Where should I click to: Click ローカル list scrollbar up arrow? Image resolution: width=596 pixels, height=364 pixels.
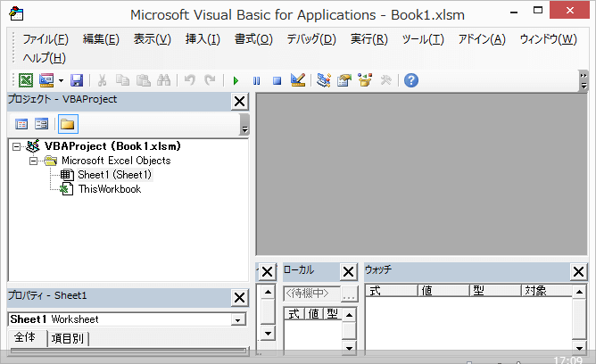pos(349,315)
